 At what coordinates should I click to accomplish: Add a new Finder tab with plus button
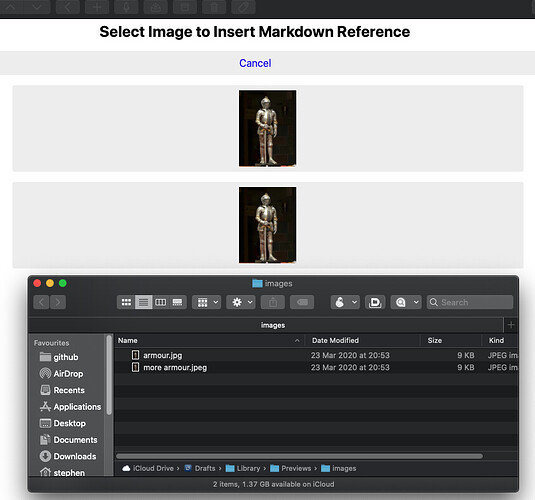511,325
